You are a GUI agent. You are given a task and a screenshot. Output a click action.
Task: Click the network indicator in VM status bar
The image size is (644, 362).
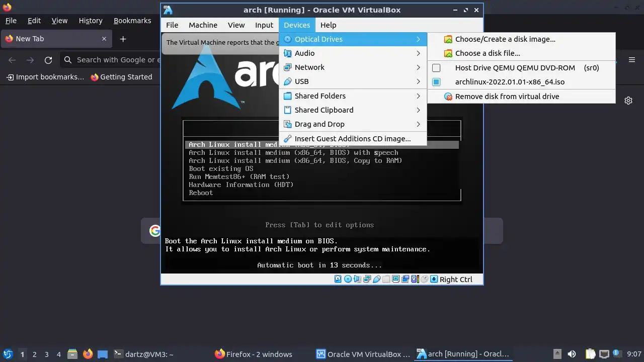click(367, 279)
